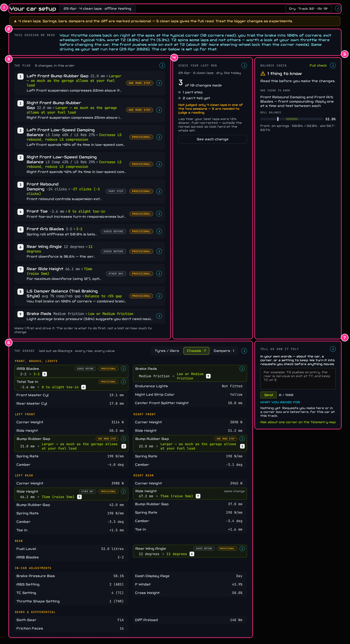Open Ask about one corner on Telemetry map
The width and height of the screenshot is (350, 644).
point(298,422)
